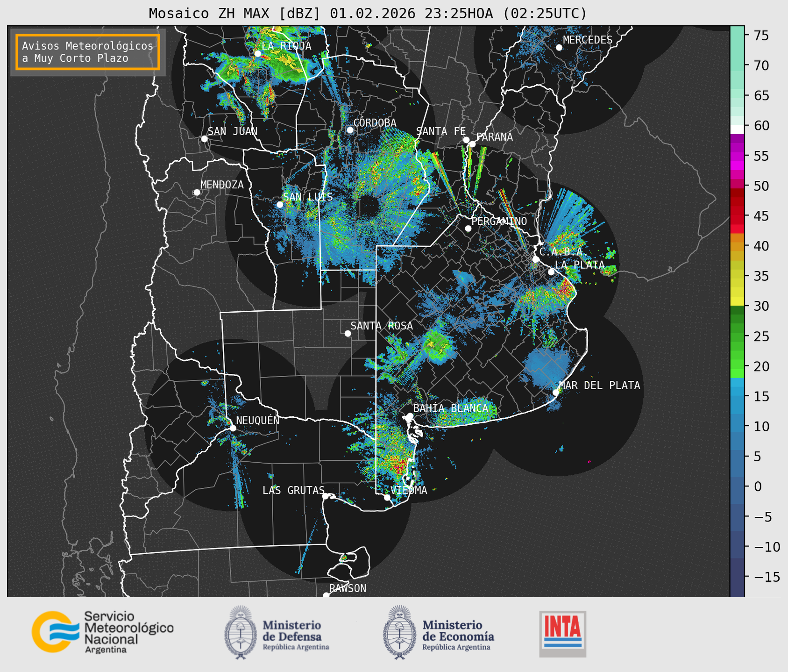Click the SANTA ROSA label text
The height and width of the screenshot is (672, 788).
click(x=382, y=326)
